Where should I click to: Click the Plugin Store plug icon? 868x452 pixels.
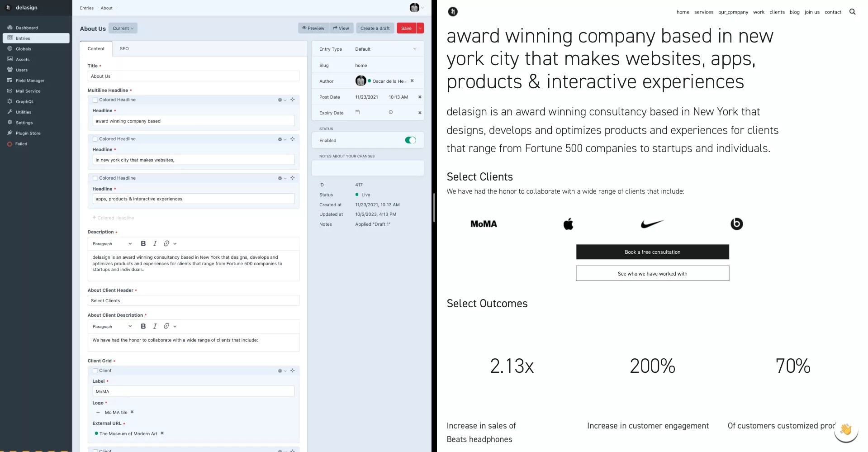pos(9,133)
